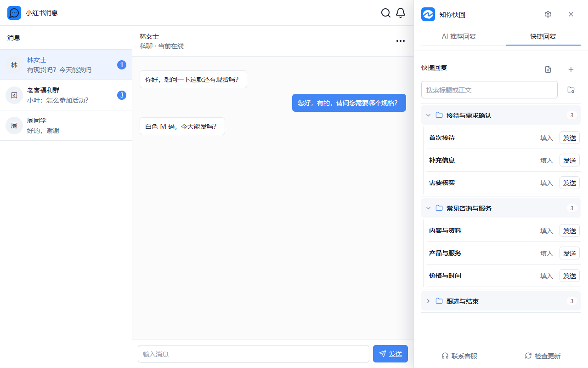This screenshot has width=588, height=368.
Task: Click 填入 for 首次接待 reply
Action: coord(547,138)
